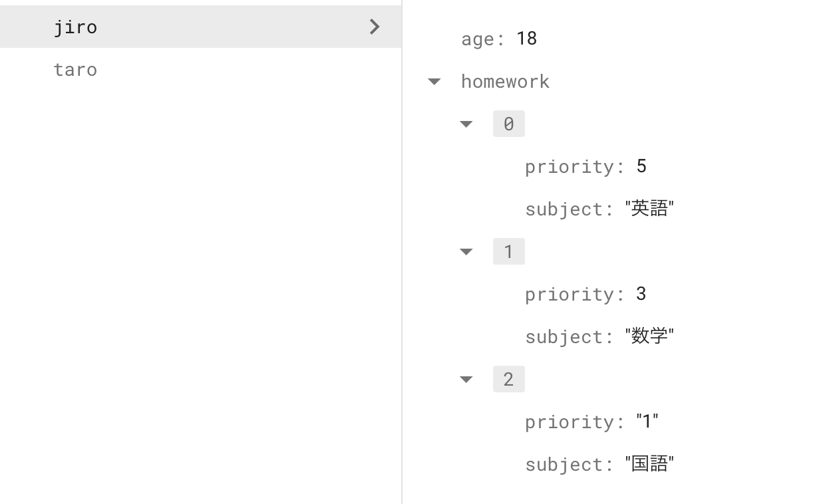
Task: Open jiro details via its chevron
Action: click(374, 27)
